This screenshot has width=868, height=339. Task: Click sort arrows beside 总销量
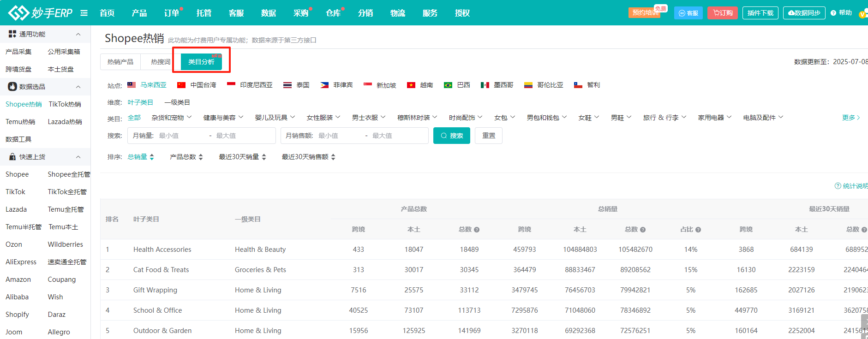point(152,157)
